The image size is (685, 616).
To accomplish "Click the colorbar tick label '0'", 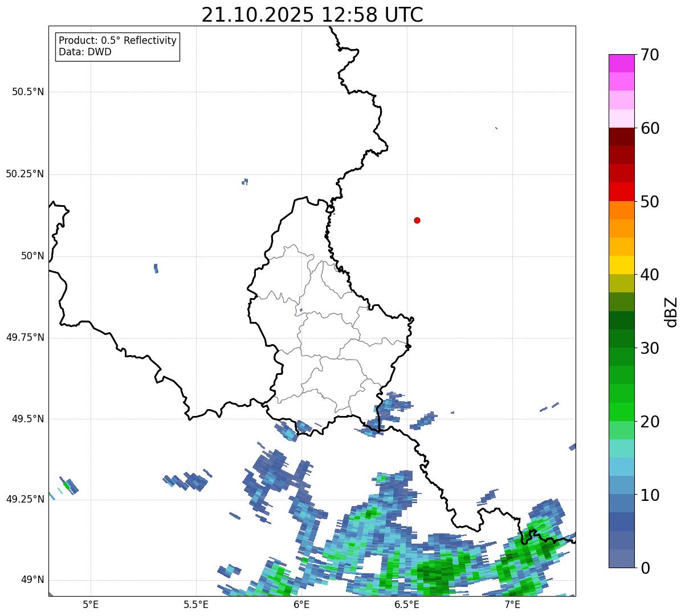I will (x=645, y=568).
